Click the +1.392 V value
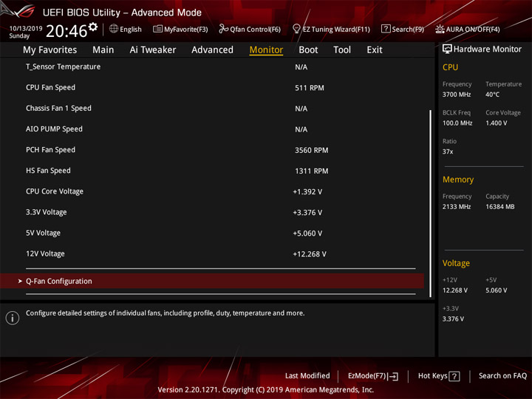The width and height of the screenshot is (532, 399). (x=307, y=191)
